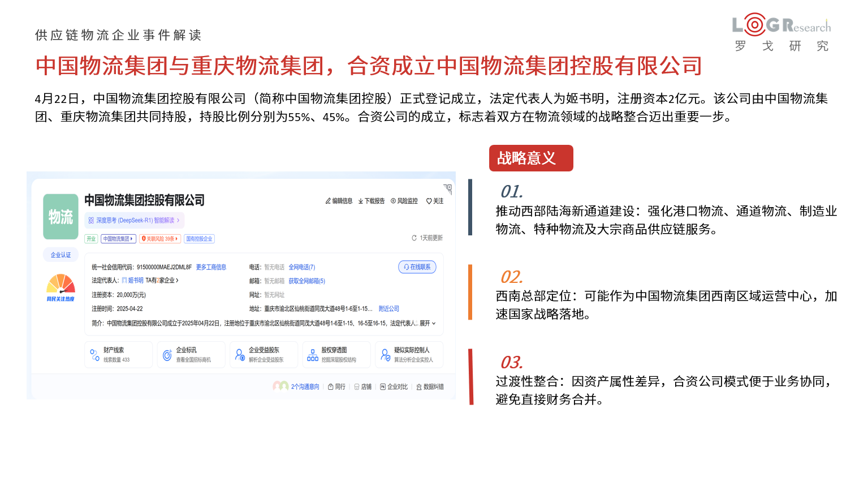
Task: Open the DeepSeek-R1 智能解读 banner
Action: [x=135, y=220]
